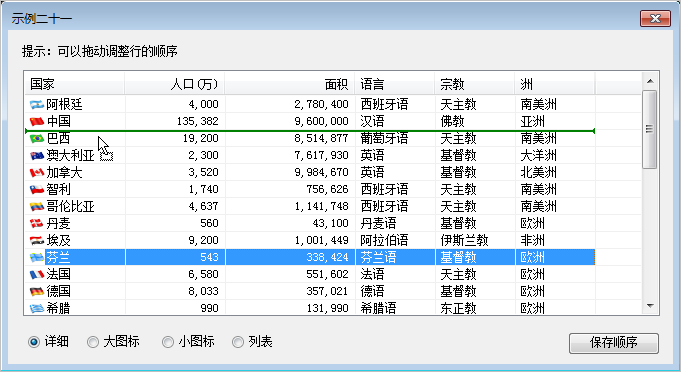Click the 丹麦语 language cell

(378, 224)
